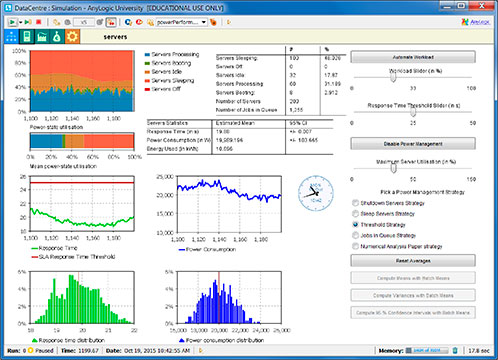Screen dimensions: 498x360
Task: Click the Automate Workload button
Action: point(413,57)
